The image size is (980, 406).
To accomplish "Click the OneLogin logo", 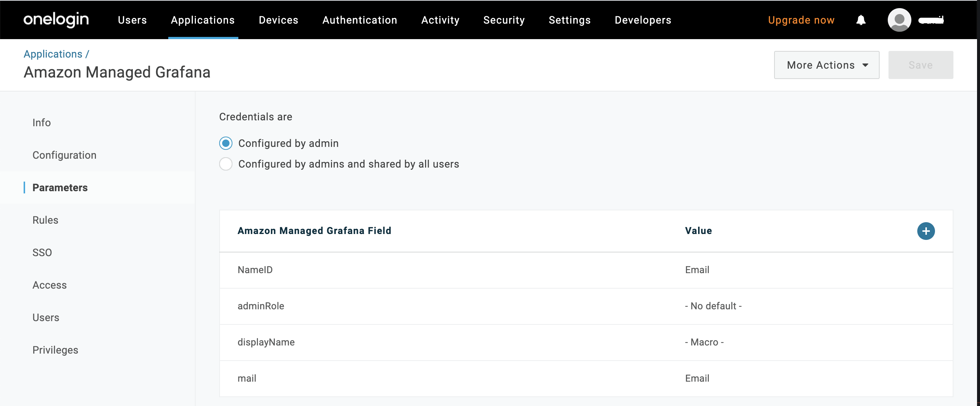I will [x=56, y=20].
